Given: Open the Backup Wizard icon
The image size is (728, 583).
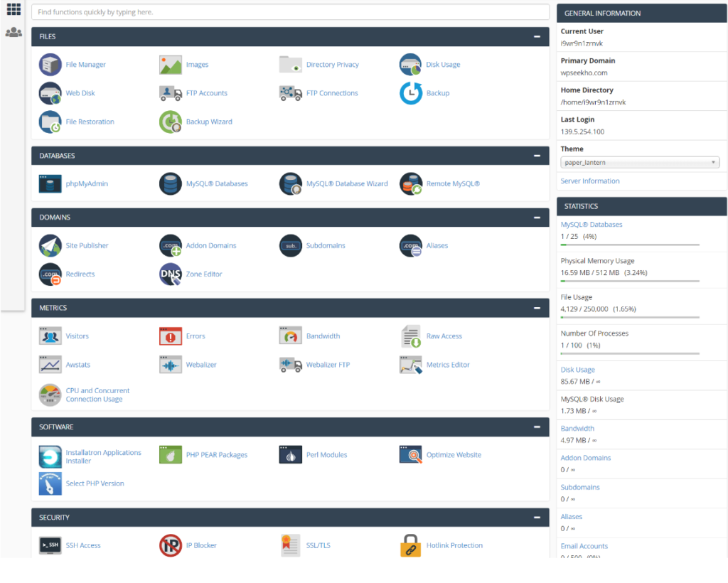Looking at the screenshot, I should [x=171, y=122].
